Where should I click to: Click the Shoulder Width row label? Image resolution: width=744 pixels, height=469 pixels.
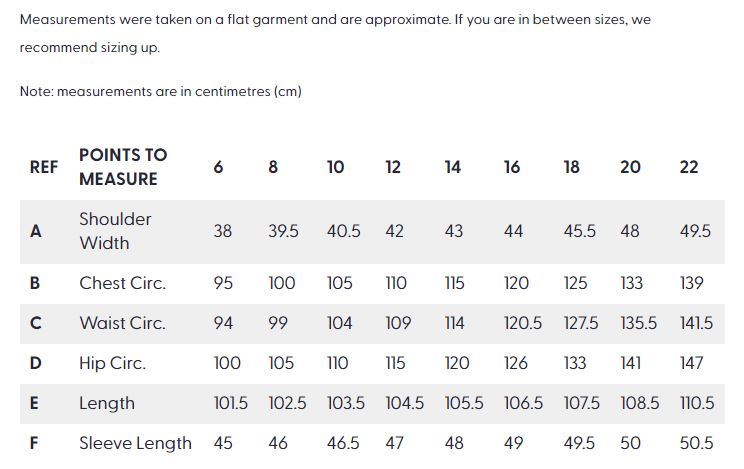(x=115, y=231)
